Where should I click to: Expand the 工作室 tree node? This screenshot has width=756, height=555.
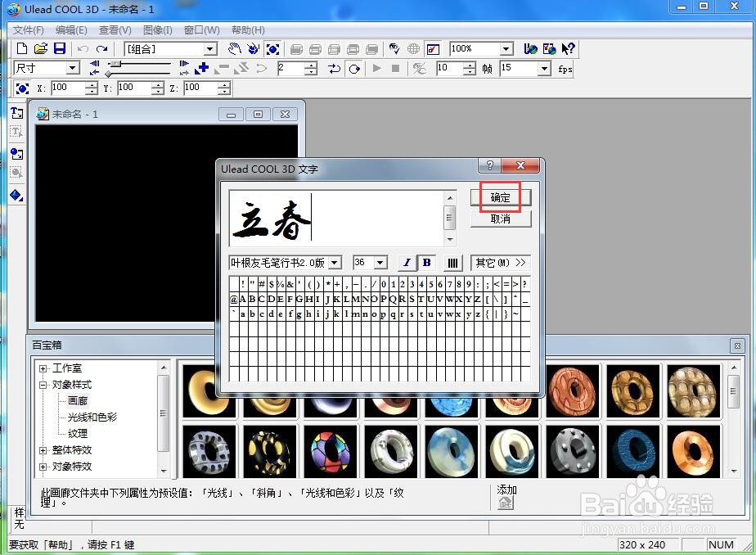click(x=43, y=368)
